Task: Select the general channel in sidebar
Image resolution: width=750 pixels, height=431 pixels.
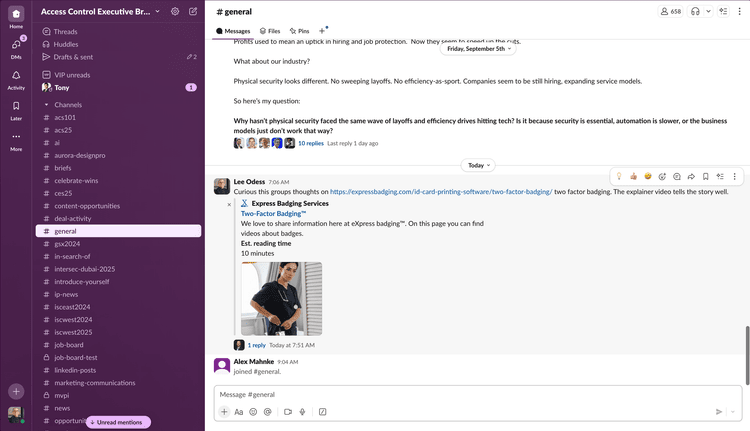Action: (118, 231)
